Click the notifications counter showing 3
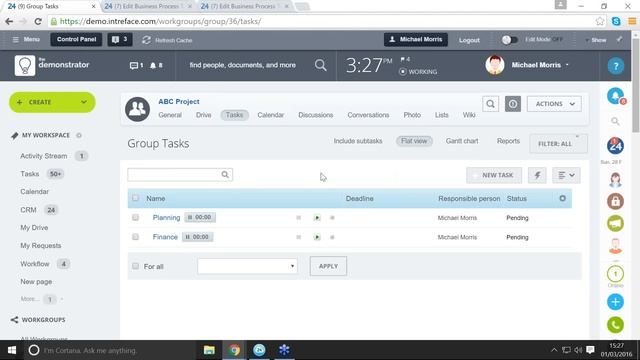 point(120,40)
